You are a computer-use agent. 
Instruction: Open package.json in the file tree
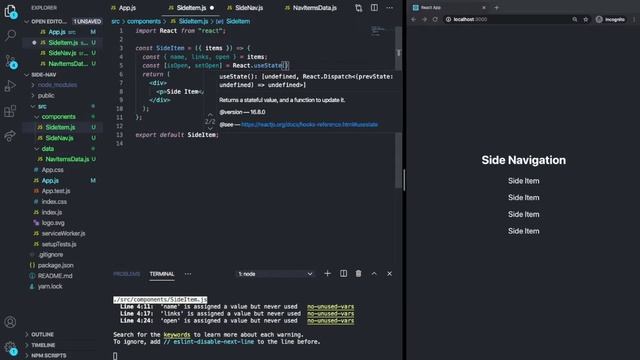coord(56,265)
